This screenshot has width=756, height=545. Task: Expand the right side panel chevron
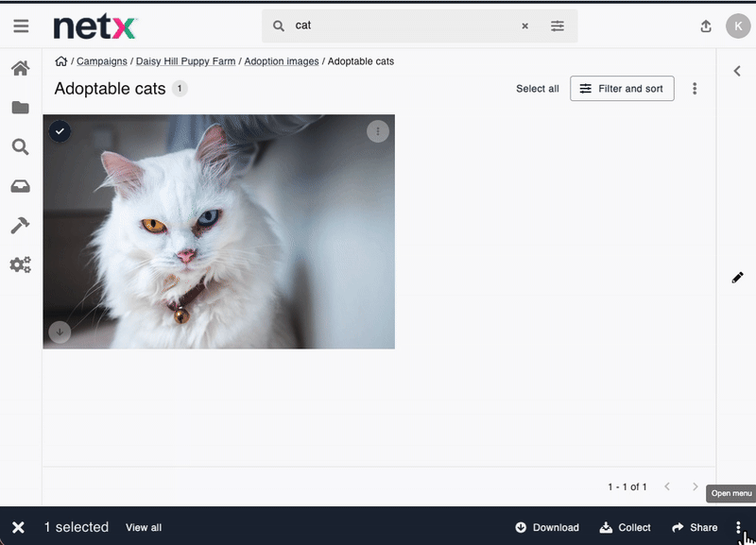[737, 71]
